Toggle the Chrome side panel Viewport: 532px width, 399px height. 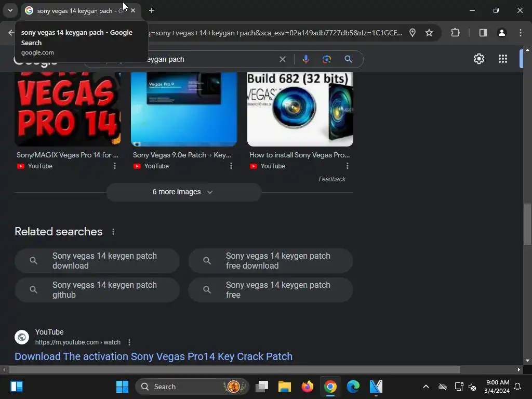tap(483, 33)
